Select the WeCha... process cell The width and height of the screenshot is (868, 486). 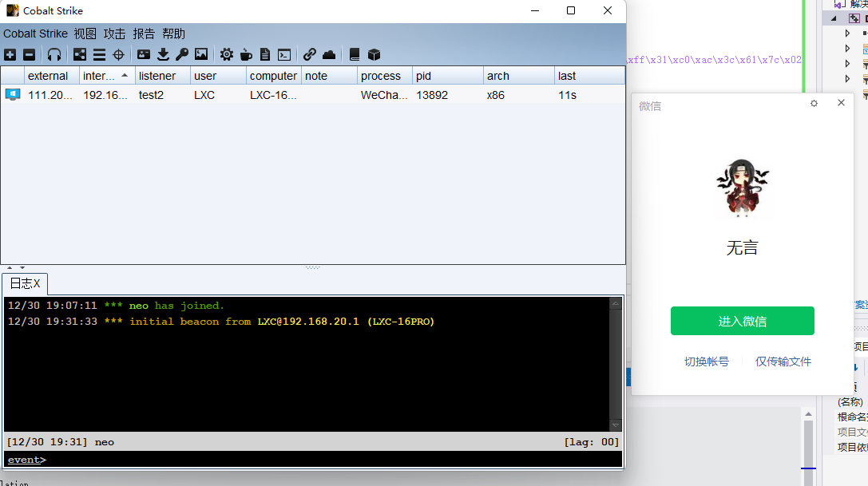click(384, 95)
